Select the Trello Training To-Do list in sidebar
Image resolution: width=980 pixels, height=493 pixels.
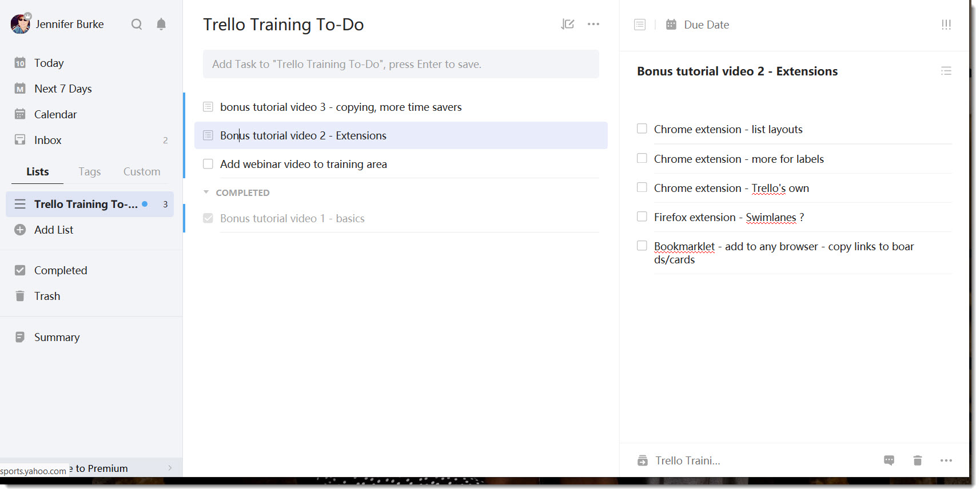coord(90,204)
